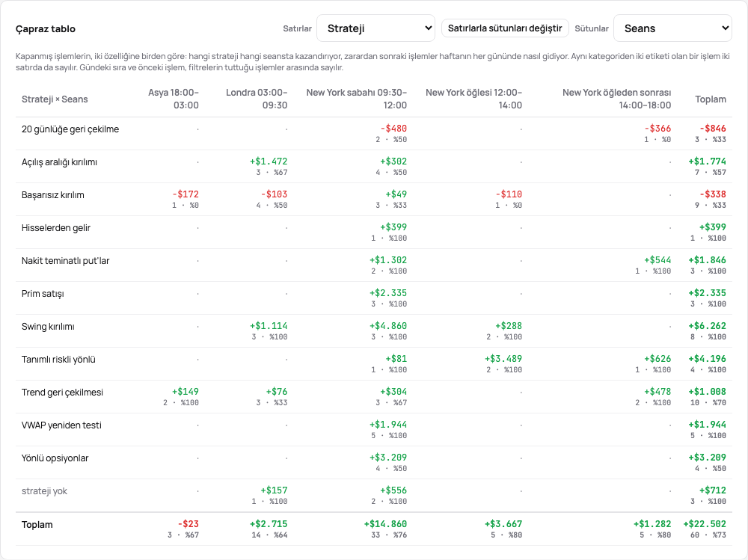Image resolution: width=748 pixels, height=560 pixels.
Task: Select the New York sabahı column header
Action: (x=356, y=99)
